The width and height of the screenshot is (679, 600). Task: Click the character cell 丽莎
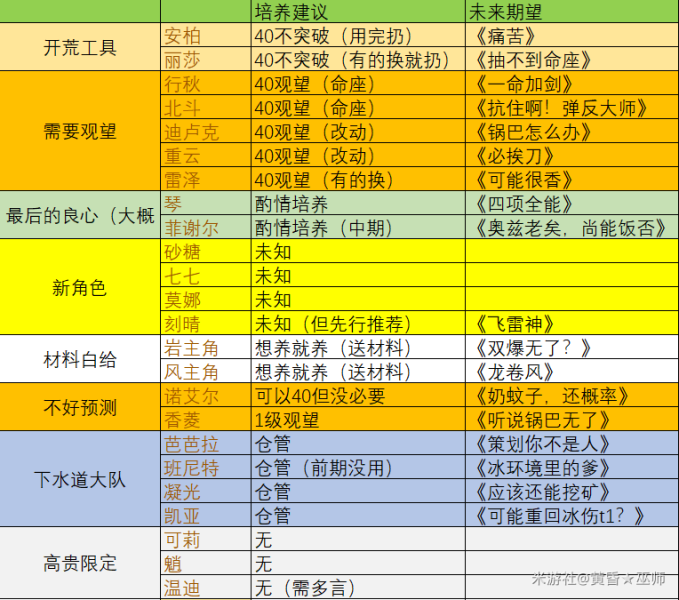(x=206, y=59)
